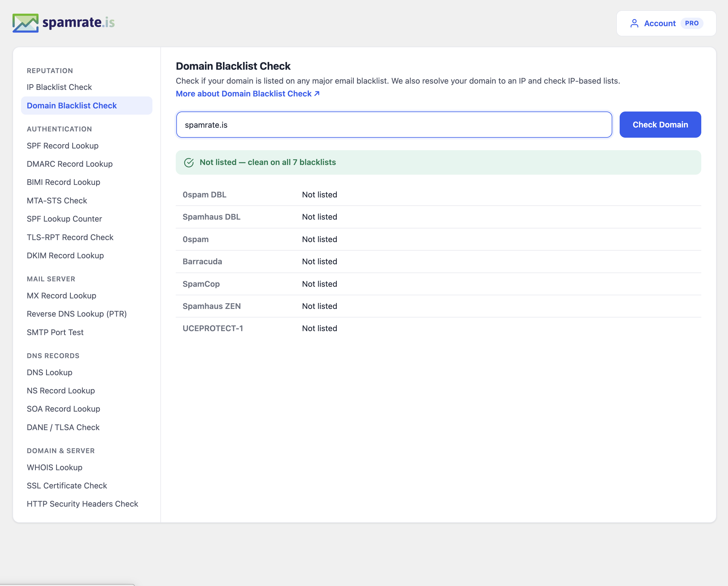728x586 pixels.
Task: Click the green checkmark status icon
Action: pyautogui.click(x=189, y=162)
